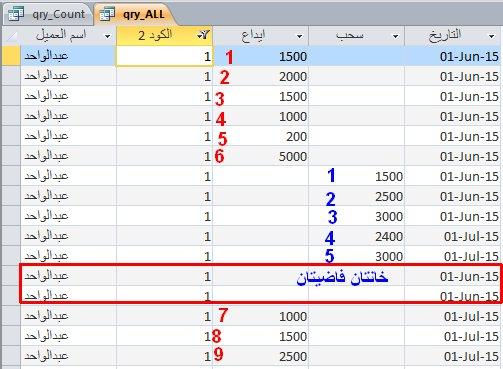This screenshot has height=369, width=503.
Task: Click the 01-Jun-15 date in the highlighted first row
Action: coord(469,57)
